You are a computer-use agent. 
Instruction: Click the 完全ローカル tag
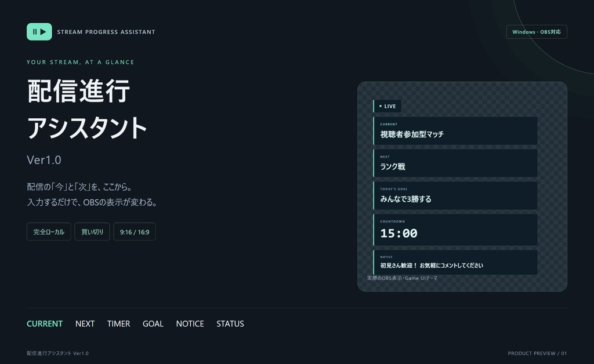click(x=49, y=232)
